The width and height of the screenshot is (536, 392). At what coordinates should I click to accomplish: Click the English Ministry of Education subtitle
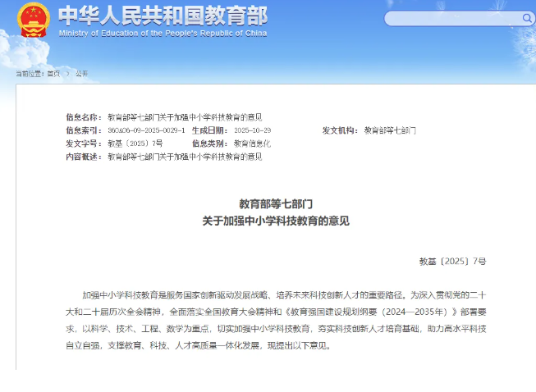(x=163, y=34)
